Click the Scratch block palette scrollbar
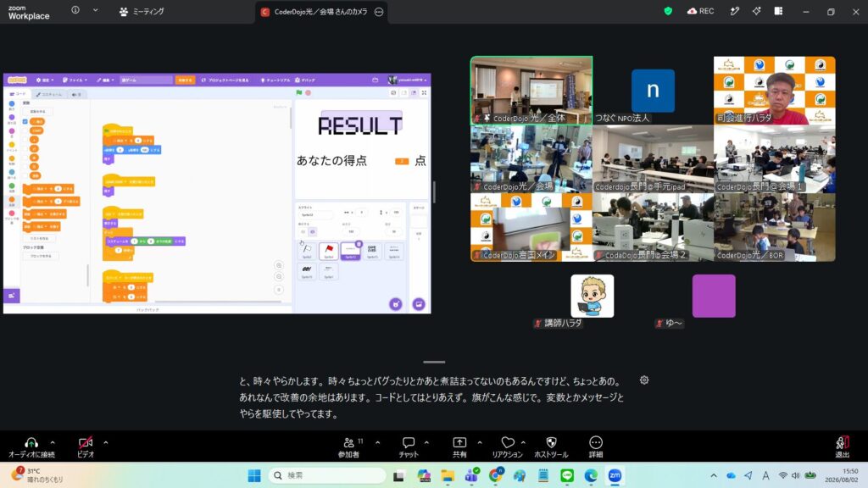Screen dimensions: 868x488 point(88,275)
